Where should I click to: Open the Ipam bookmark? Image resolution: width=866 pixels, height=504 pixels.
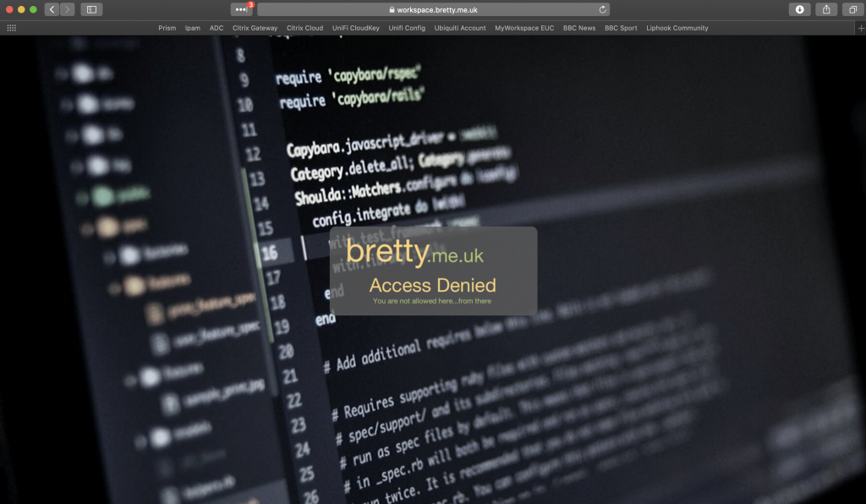tap(193, 28)
